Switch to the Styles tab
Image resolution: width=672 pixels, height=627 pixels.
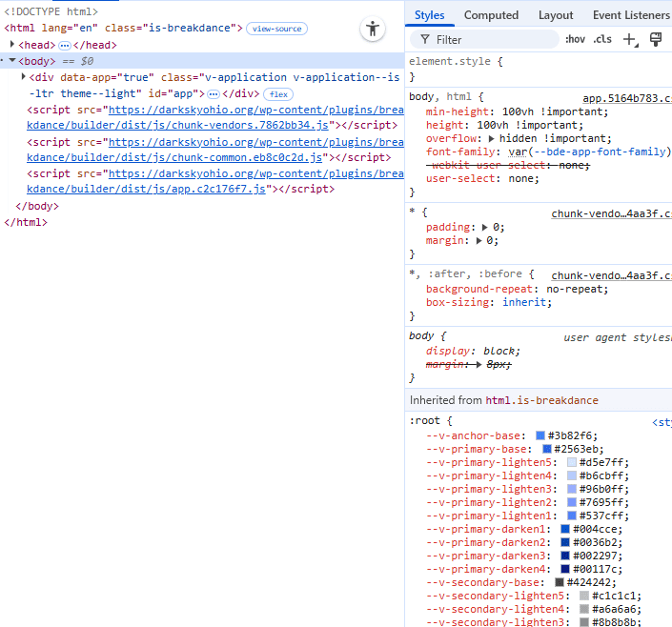tap(430, 15)
